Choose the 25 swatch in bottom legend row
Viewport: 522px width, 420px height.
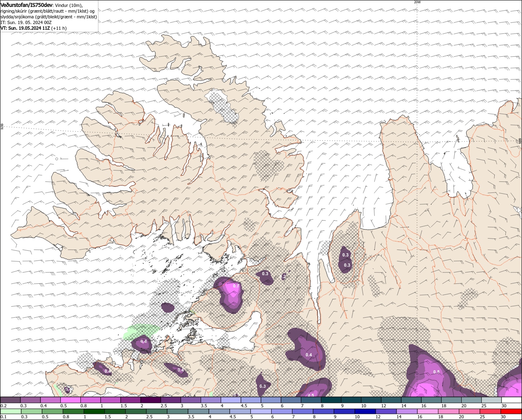[x=491, y=411]
